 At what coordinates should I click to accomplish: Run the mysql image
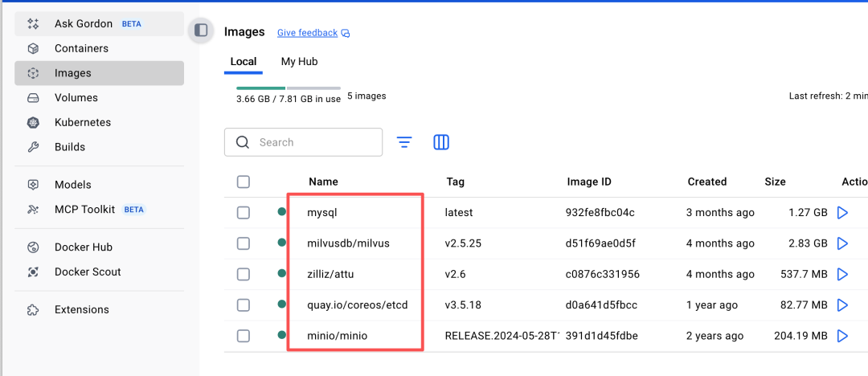(842, 213)
